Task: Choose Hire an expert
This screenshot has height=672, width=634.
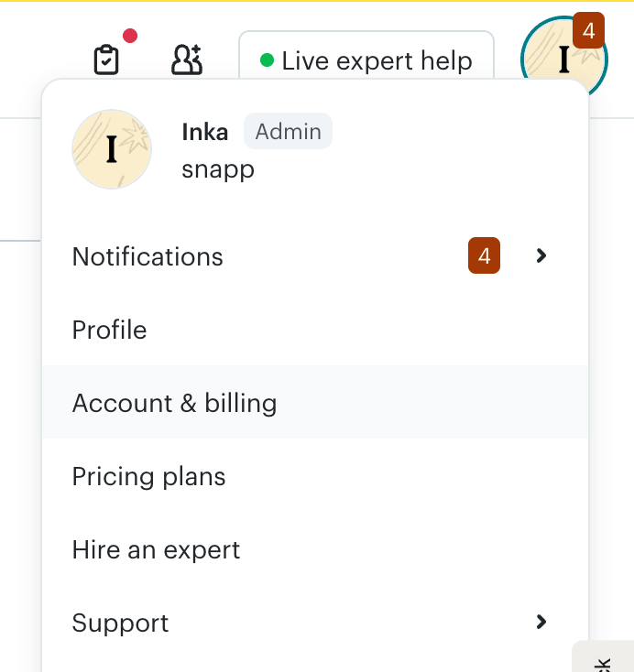Action: pos(315,549)
